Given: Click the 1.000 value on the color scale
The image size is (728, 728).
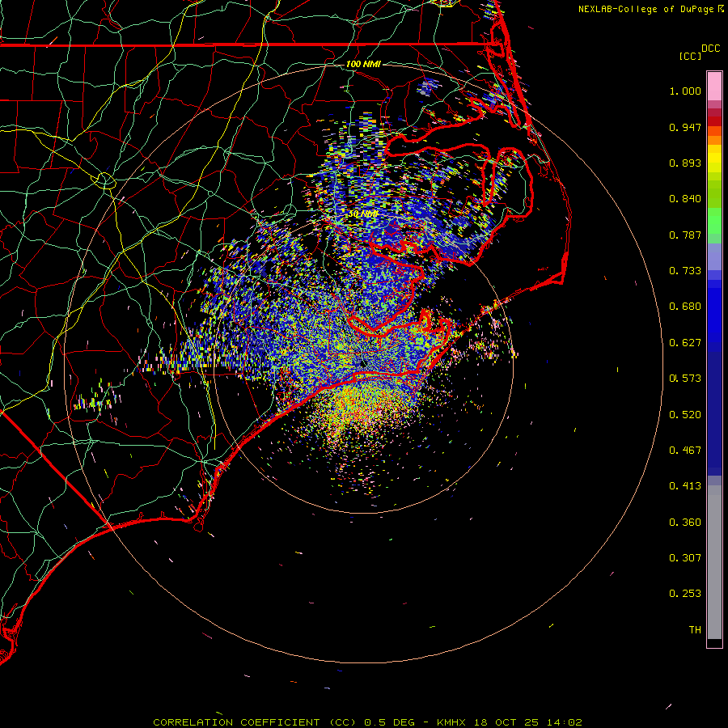Looking at the screenshot, I should pyautogui.click(x=685, y=91).
